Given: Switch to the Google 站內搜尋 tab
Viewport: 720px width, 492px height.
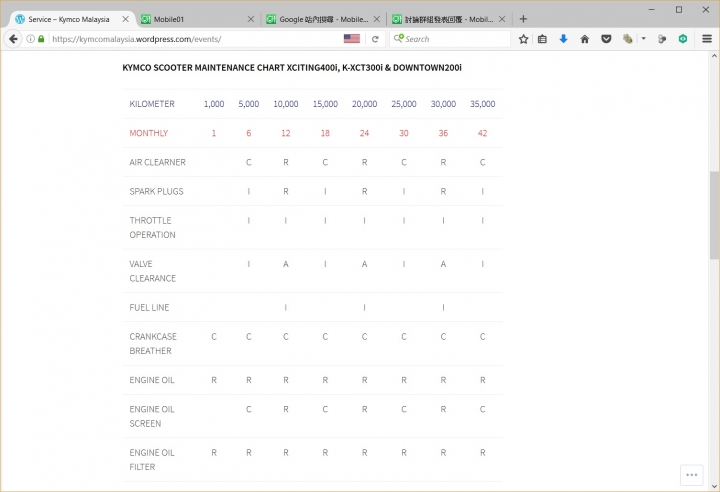Looking at the screenshot, I should click(x=323, y=19).
